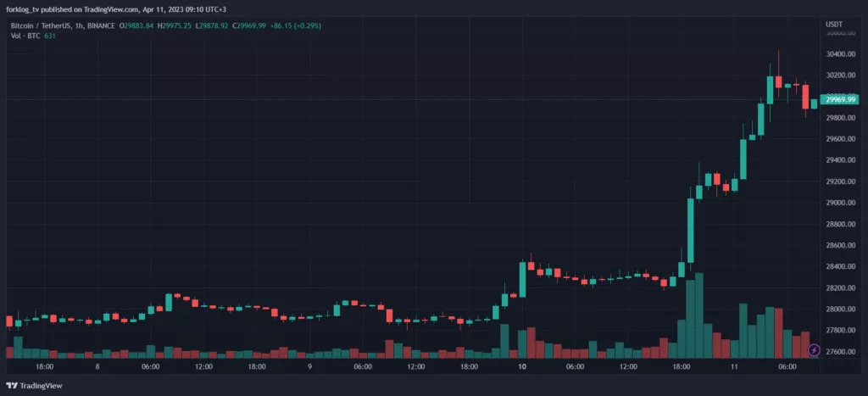
Task: Click the Vol · BTC indicator label
Action: (25, 37)
